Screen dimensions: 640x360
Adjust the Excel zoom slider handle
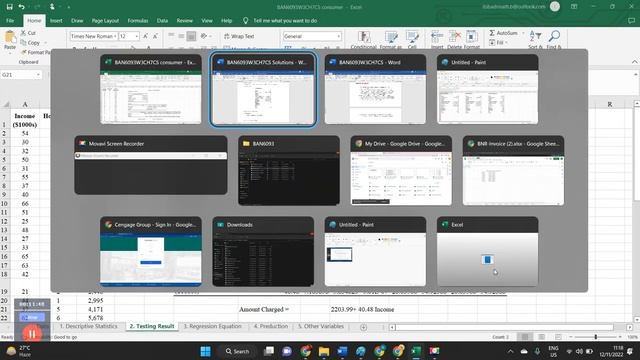(x=596, y=337)
